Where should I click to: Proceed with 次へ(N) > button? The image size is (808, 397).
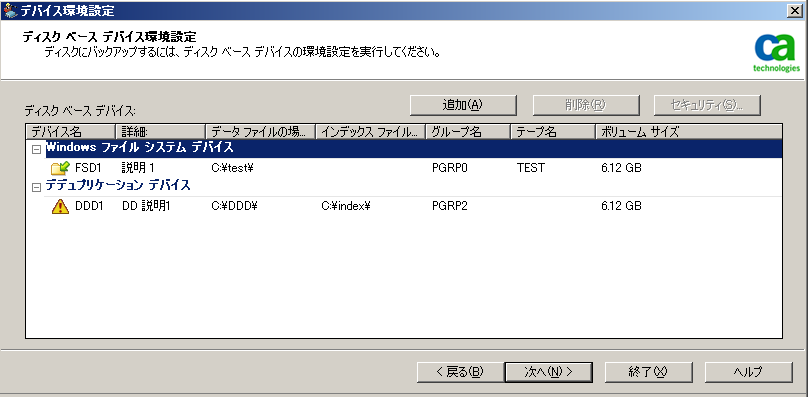(x=549, y=371)
